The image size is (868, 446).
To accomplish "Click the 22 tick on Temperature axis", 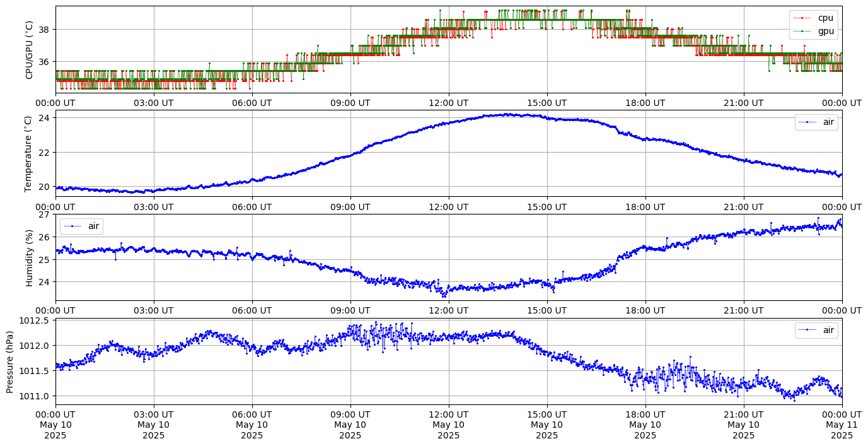I will click(x=45, y=152).
